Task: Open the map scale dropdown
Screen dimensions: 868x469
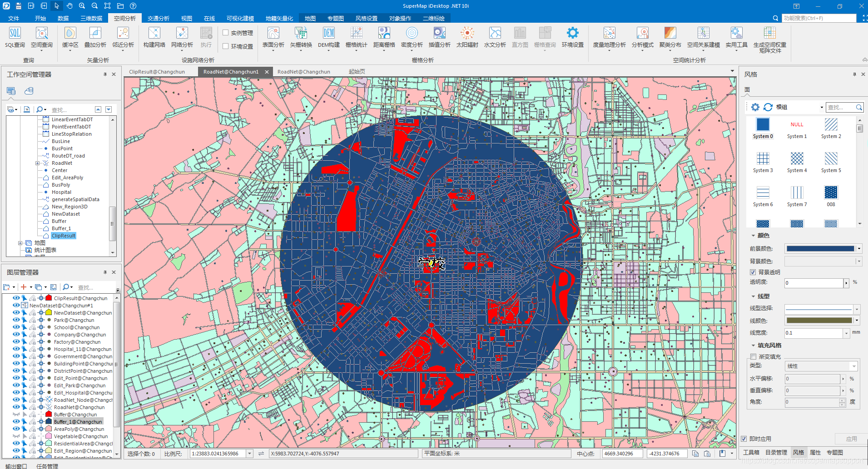Action: (249, 454)
